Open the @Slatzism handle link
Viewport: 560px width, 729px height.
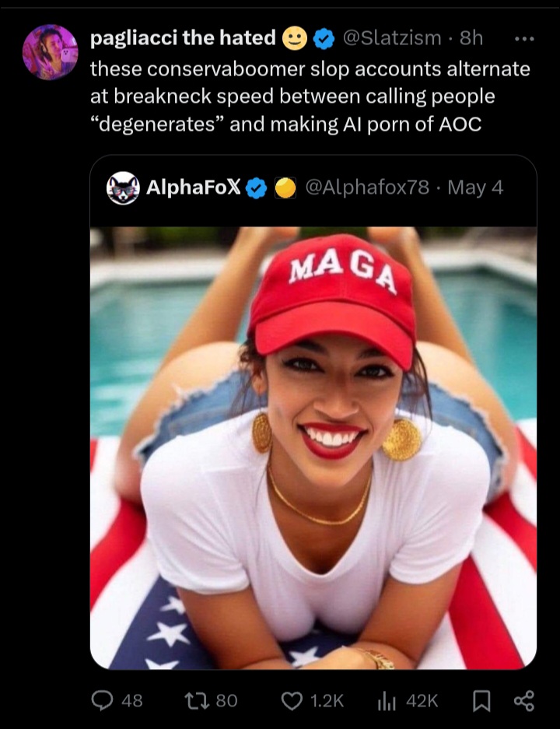392,38
